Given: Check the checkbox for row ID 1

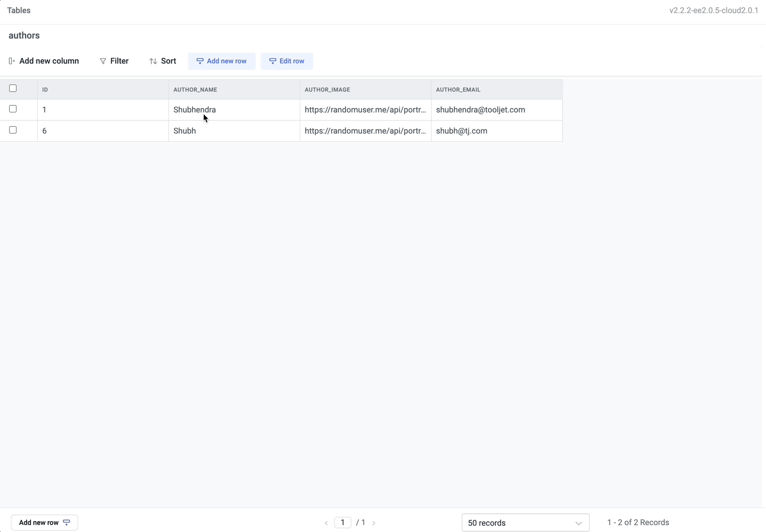Looking at the screenshot, I should [x=13, y=109].
